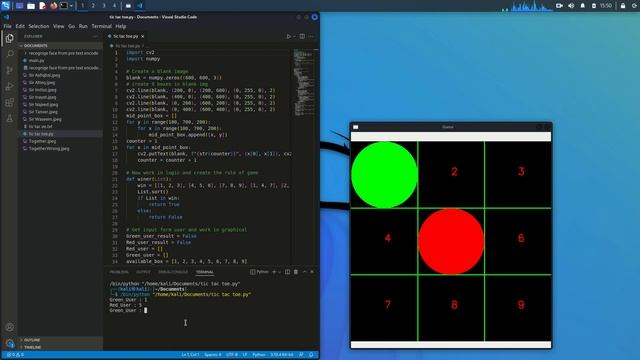Viewport: 640px width, 360px height.
Task: Open new terminal launch profile dropdown
Action: (280, 272)
